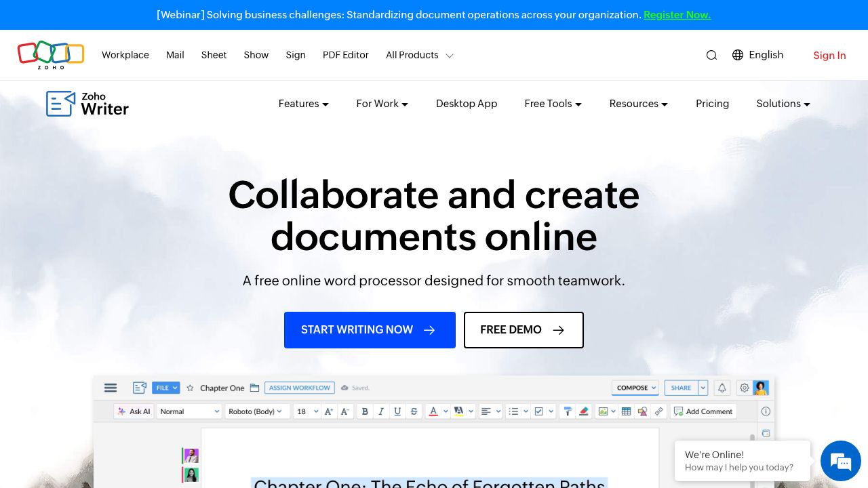Open the Mail product link
Viewport: 868px width, 488px height.
175,55
